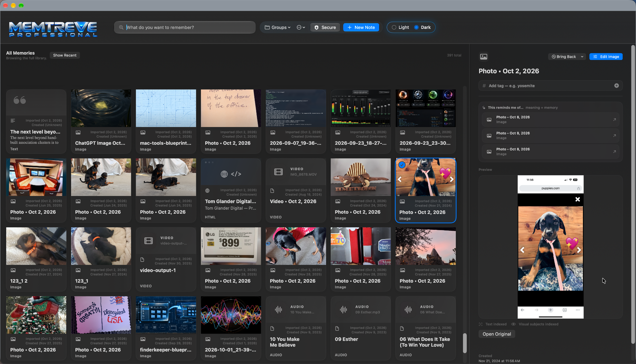Viewport: 636px width, 364px height.
Task: Click the next arrow in the preview image
Action: 579,250
